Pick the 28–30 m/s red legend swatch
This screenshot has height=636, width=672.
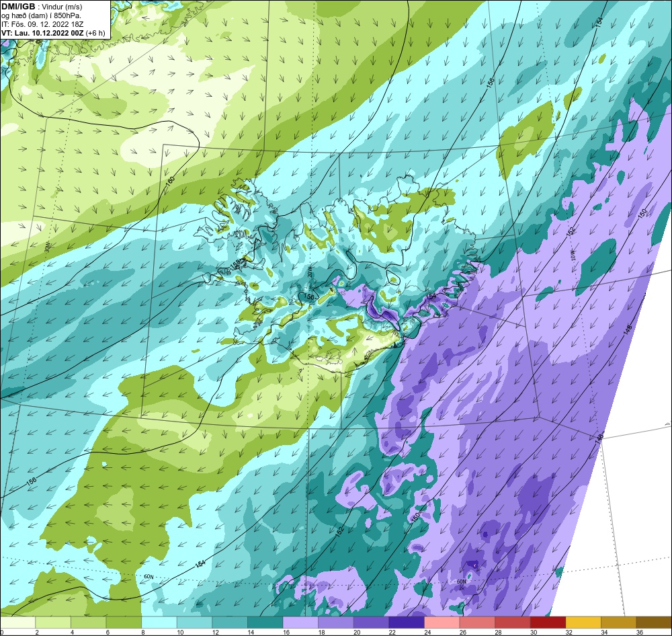[x=513, y=623]
